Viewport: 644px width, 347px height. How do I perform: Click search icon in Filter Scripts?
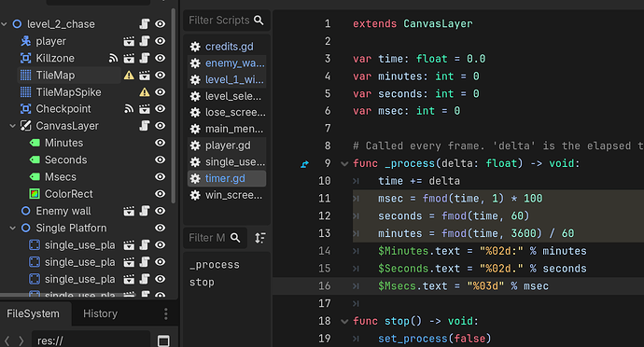click(x=259, y=21)
